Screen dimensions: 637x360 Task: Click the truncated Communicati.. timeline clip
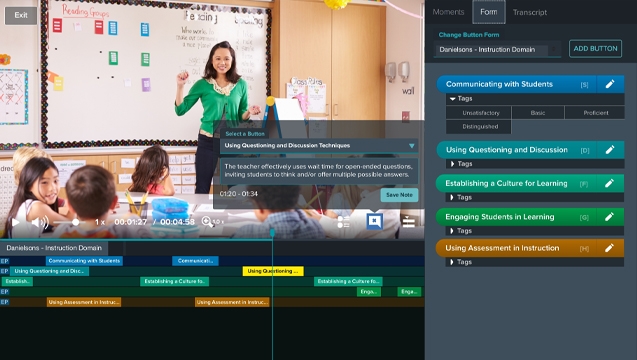(195, 261)
